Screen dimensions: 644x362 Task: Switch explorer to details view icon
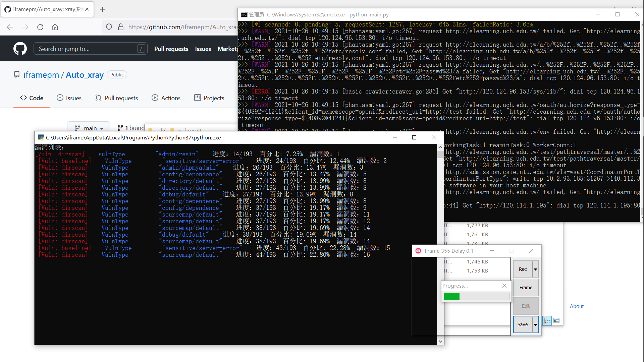[x=547, y=321]
